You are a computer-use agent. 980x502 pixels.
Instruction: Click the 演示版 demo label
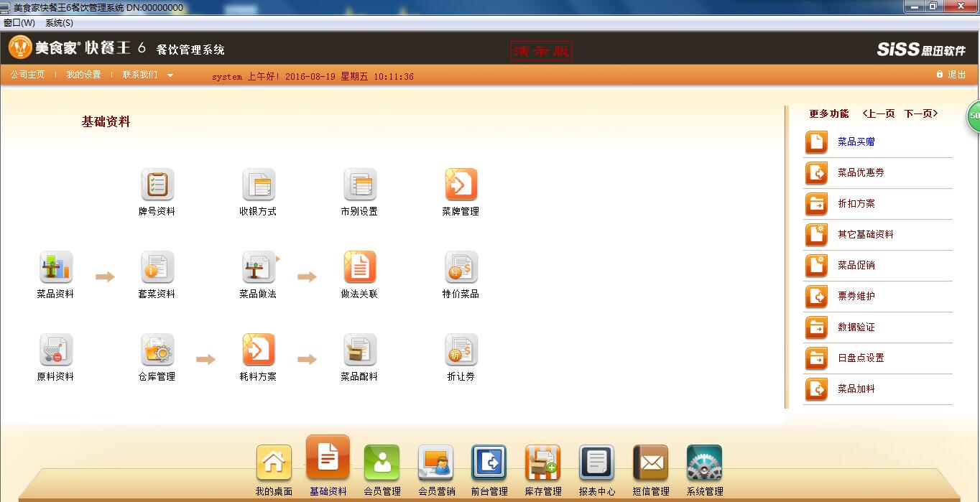click(x=542, y=50)
